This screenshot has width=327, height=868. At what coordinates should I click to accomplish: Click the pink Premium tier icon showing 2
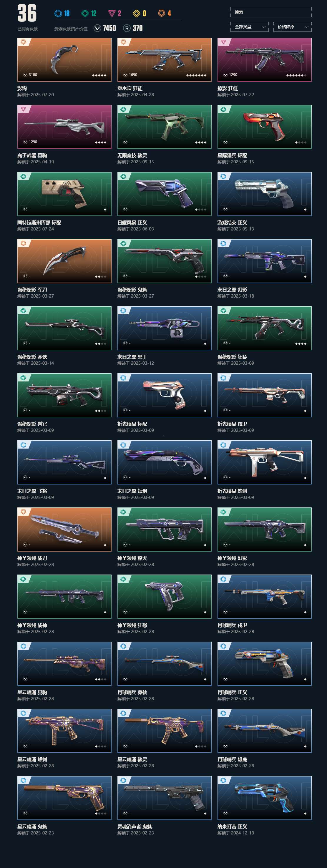[x=112, y=14]
